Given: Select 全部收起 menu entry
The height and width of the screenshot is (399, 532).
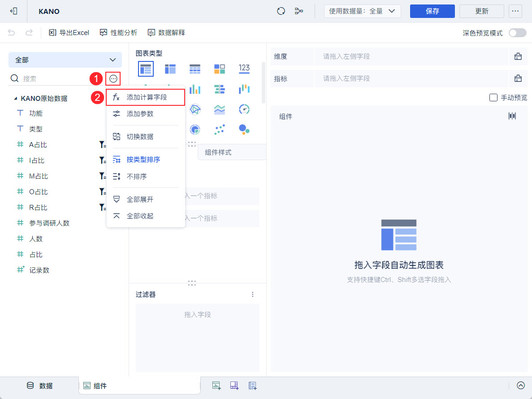Looking at the screenshot, I should coord(146,216).
